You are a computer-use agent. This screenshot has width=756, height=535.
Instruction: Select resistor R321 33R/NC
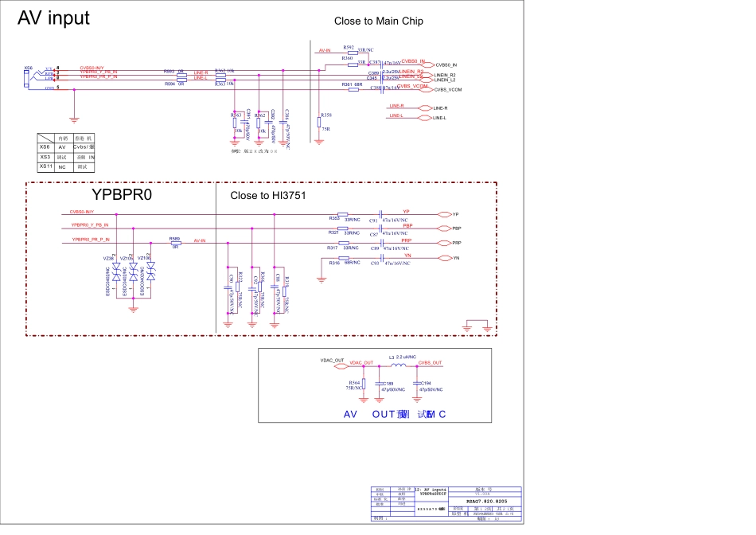click(343, 228)
